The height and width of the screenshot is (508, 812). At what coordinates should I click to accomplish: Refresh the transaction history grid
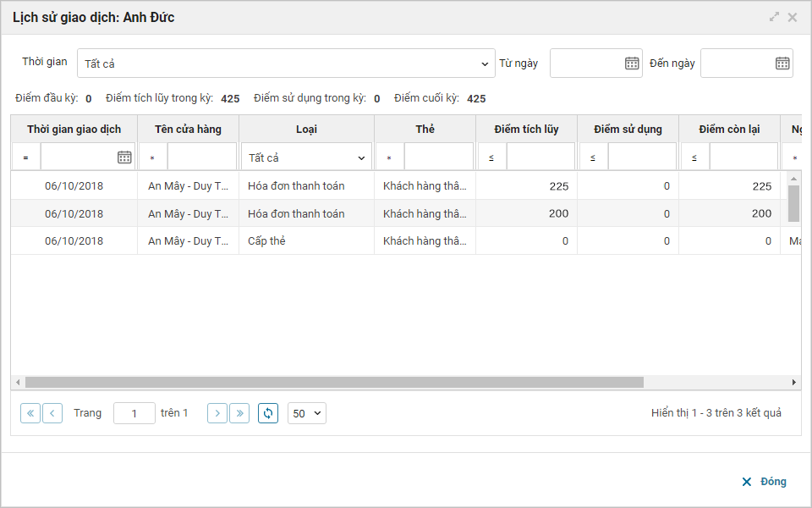pyautogui.click(x=268, y=413)
